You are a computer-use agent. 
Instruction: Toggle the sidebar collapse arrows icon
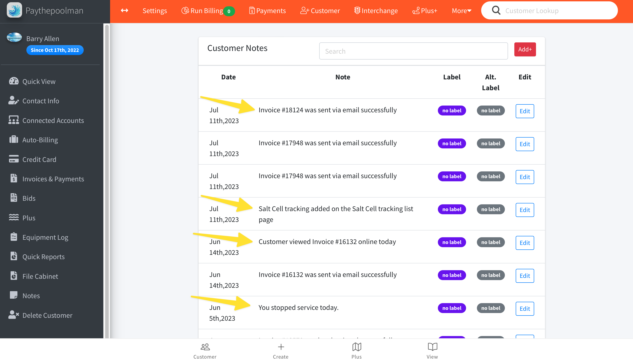click(125, 11)
